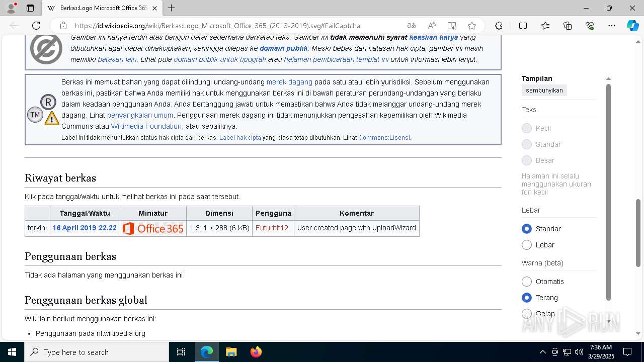Image resolution: width=644 pixels, height=362 pixels.
Task: Select the Kecil text size option
Action: 527,128
